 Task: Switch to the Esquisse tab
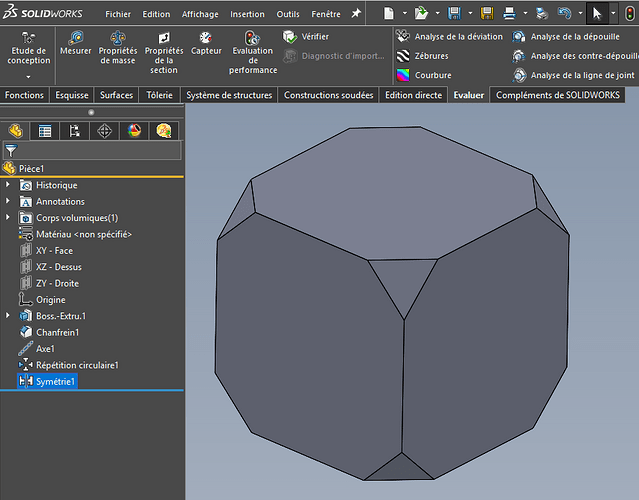tap(72, 95)
